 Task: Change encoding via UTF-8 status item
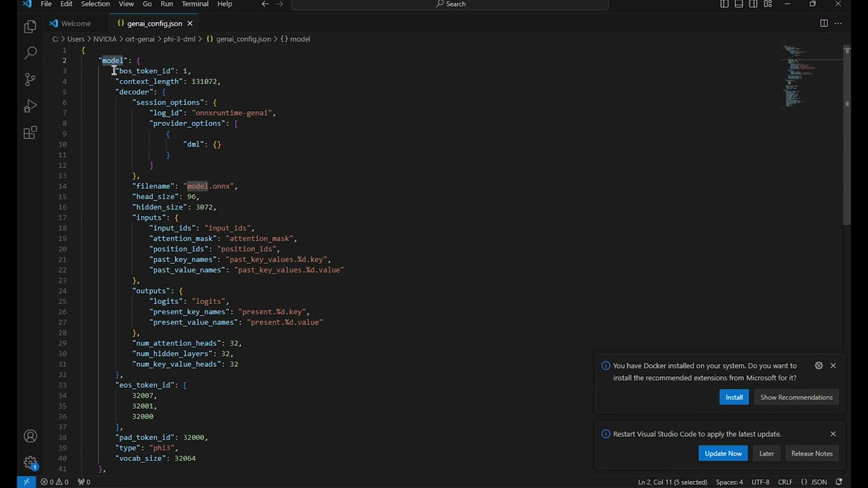click(x=760, y=482)
